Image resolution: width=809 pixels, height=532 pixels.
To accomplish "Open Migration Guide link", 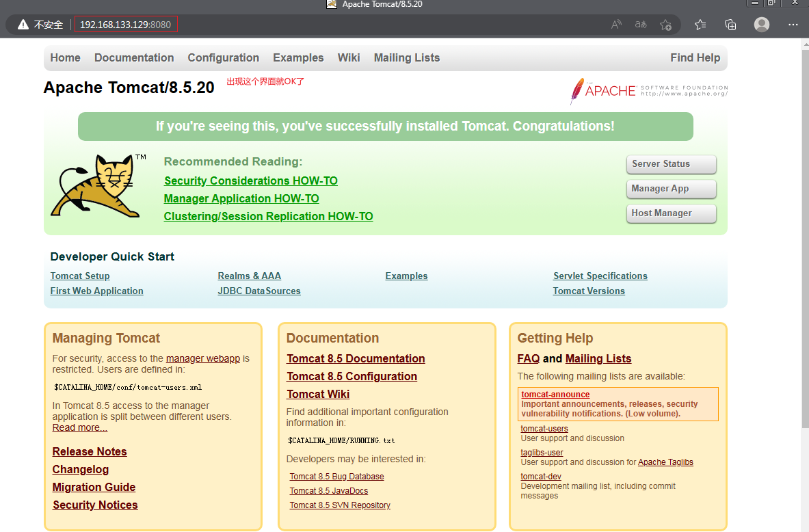I will click(x=94, y=487).
